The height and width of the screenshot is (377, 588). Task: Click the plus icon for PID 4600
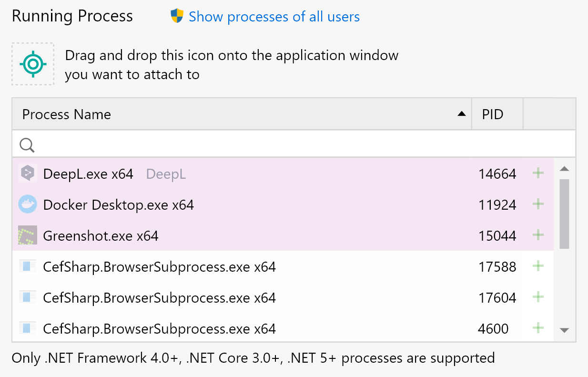538,328
